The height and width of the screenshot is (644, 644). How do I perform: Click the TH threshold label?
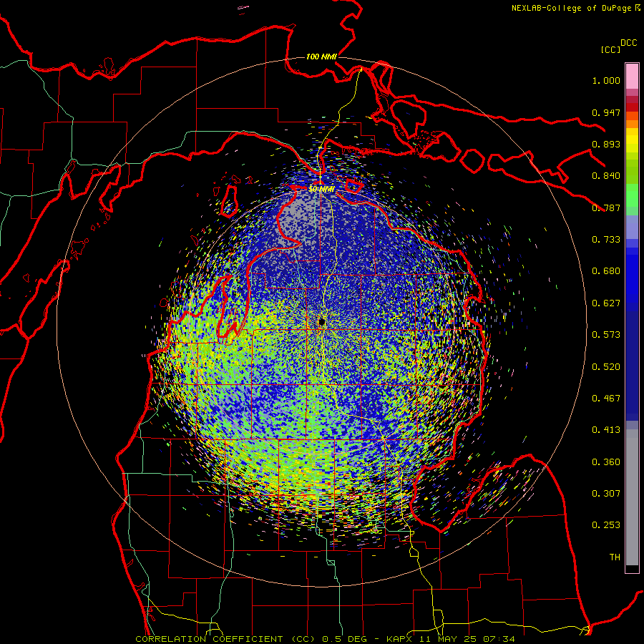point(615,557)
